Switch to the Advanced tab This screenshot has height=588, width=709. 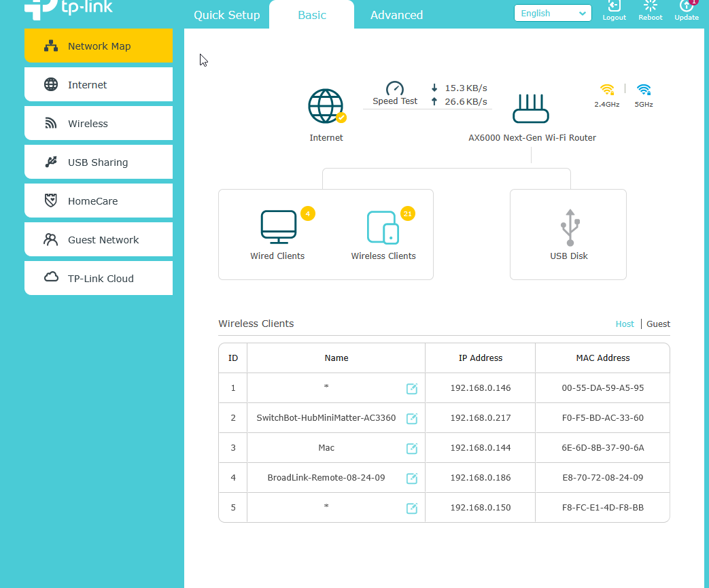[396, 15]
